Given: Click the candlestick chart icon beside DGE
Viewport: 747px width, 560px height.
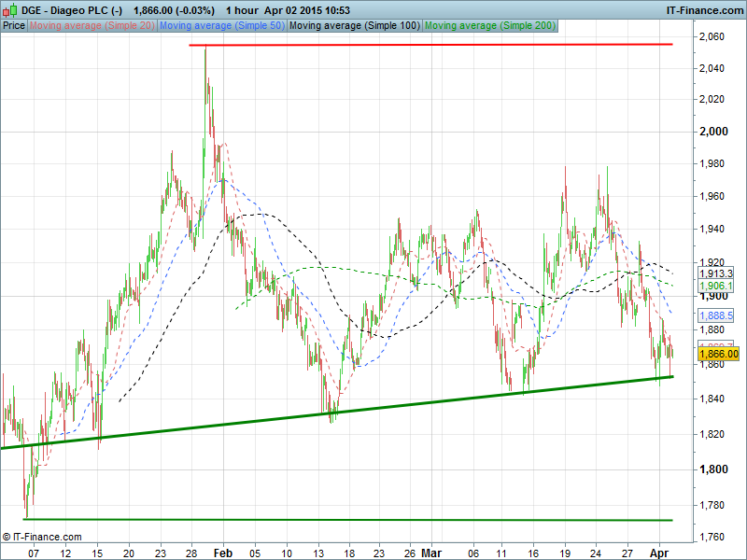Looking at the screenshot, I should [10, 8].
